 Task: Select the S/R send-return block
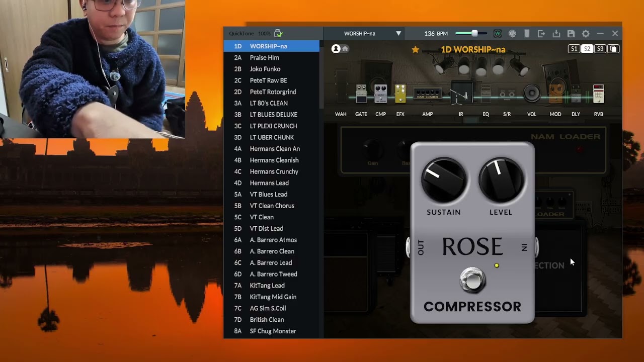(507, 95)
